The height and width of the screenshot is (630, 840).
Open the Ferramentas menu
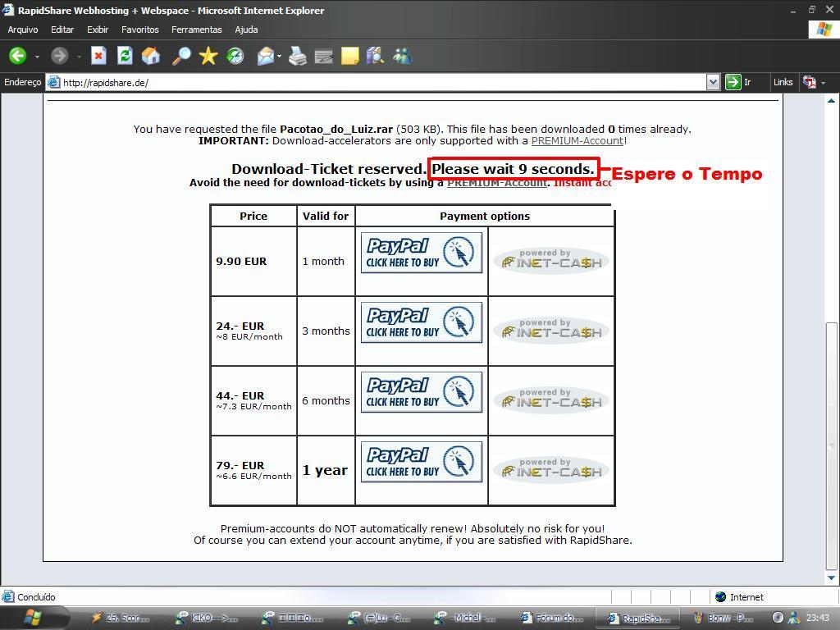(x=197, y=30)
